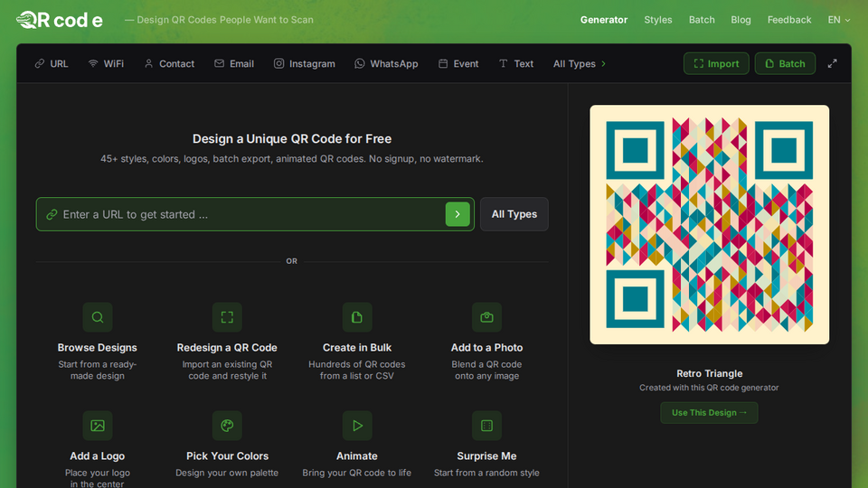
Task: Open the All Types button beside URL field
Action: point(514,214)
